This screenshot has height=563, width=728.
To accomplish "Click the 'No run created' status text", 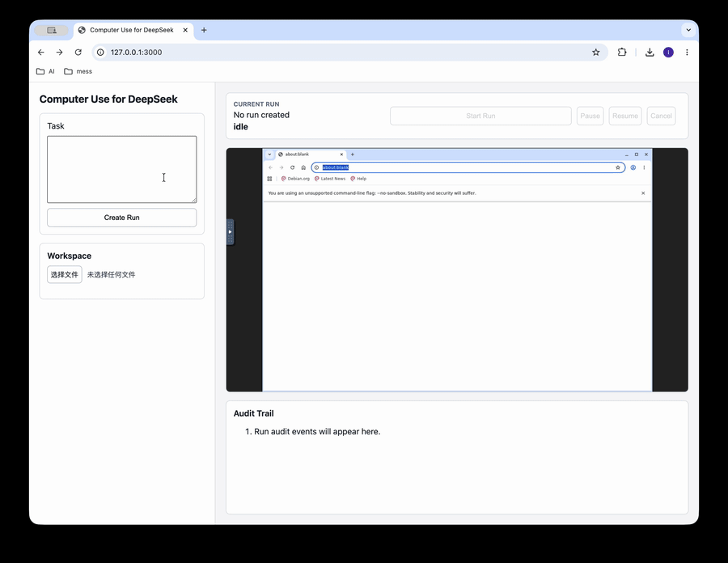I will pyautogui.click(x=261, y=115).
